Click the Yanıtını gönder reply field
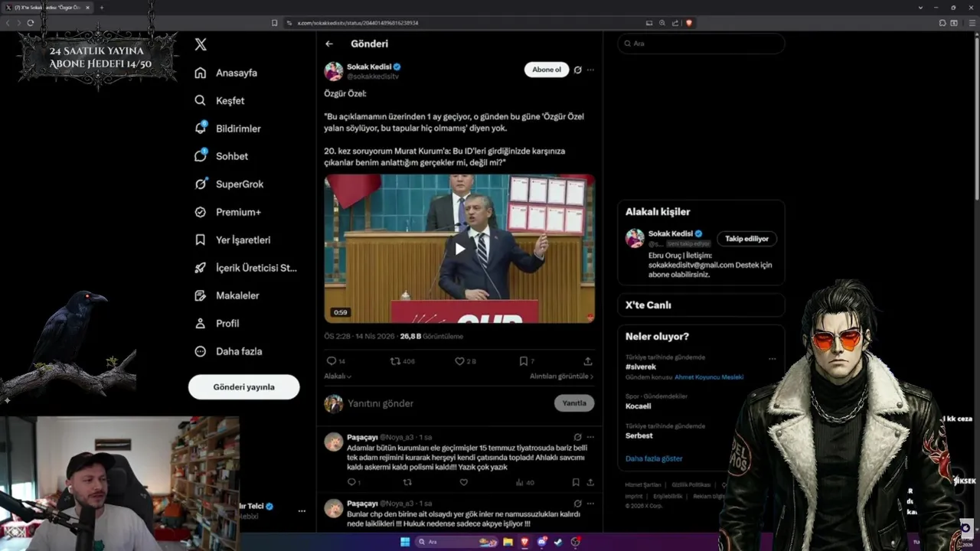Screen dimensions: 980x551 (x=448, y=403)
